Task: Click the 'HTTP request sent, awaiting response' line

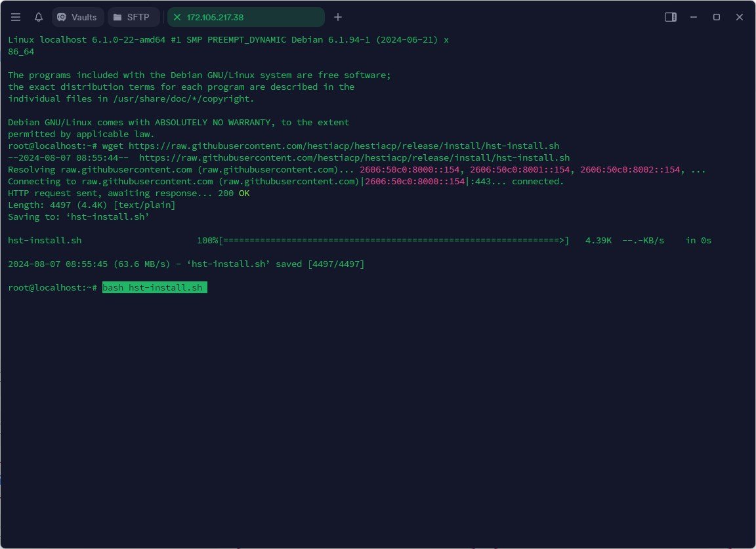Action: [x=129, y=193]
